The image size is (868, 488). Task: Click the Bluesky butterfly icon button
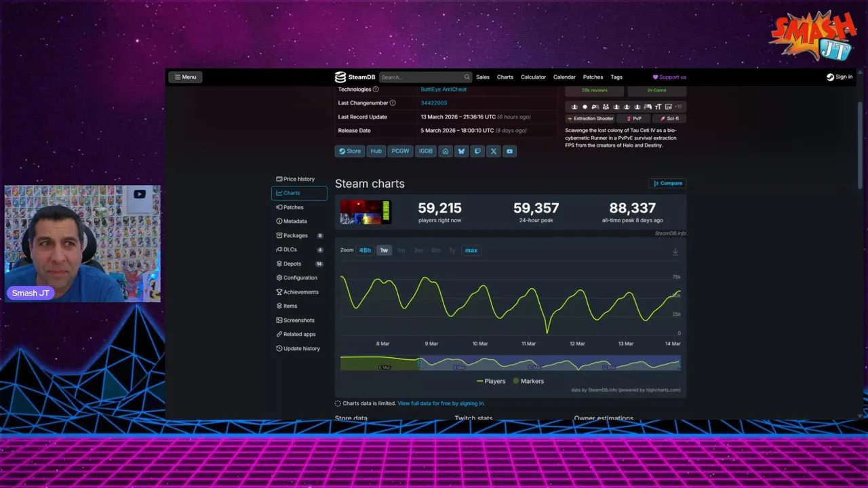point(461,151)
